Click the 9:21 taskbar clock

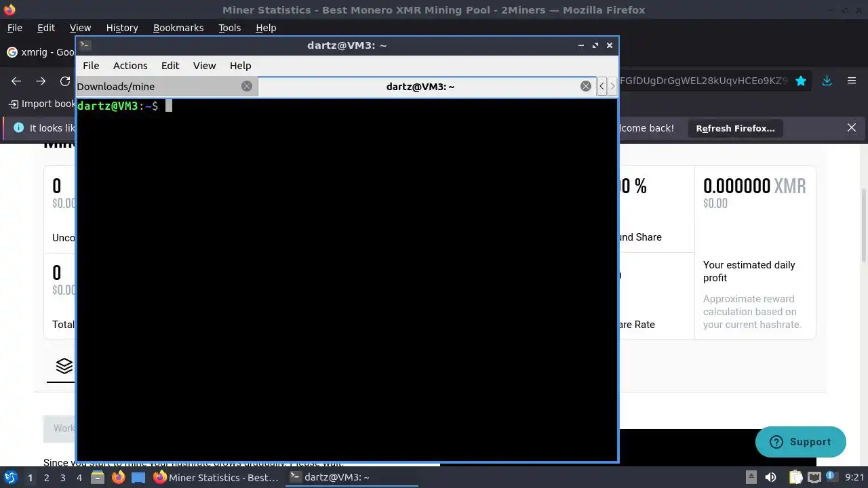[854, 477]
